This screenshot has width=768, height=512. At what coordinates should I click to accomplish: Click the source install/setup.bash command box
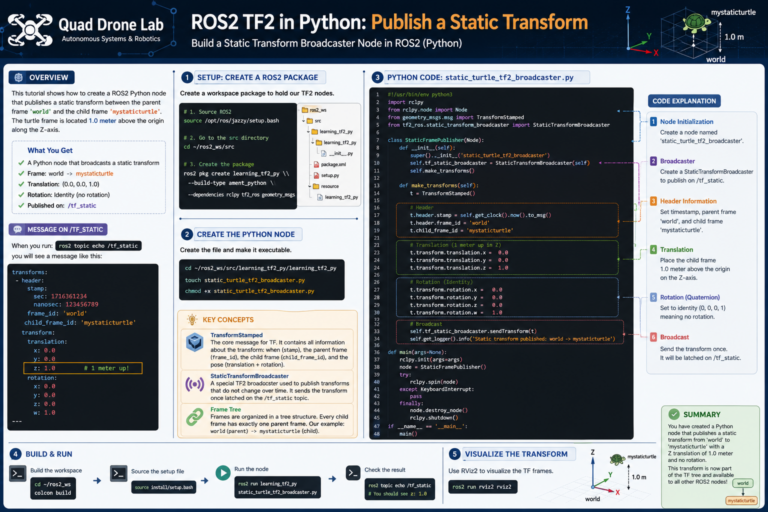point(164,487)
